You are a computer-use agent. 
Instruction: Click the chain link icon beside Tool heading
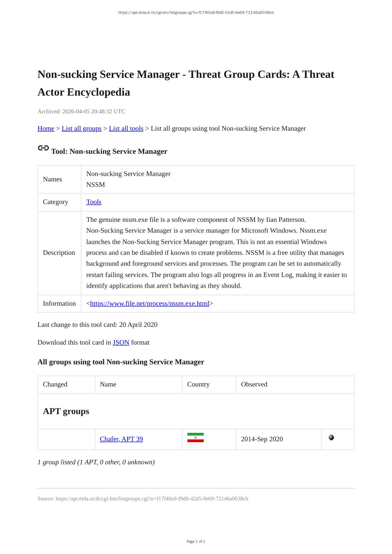43,148
